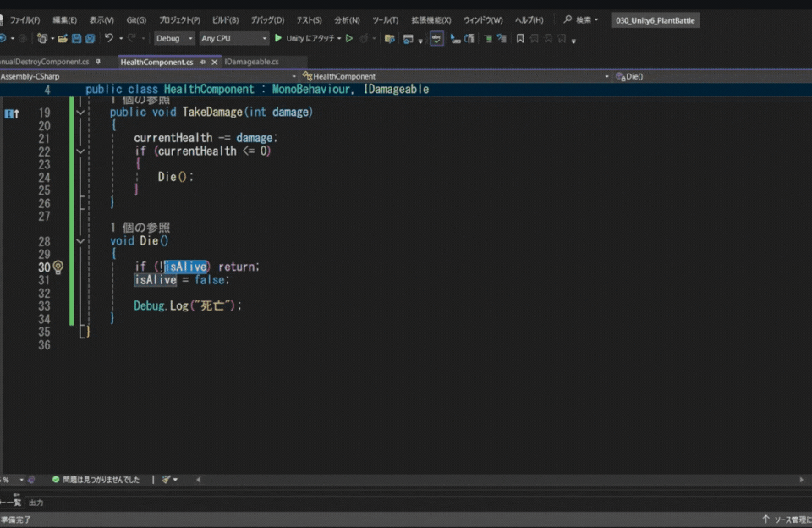Click the Save All toolbar icon

tap(90, 38)
